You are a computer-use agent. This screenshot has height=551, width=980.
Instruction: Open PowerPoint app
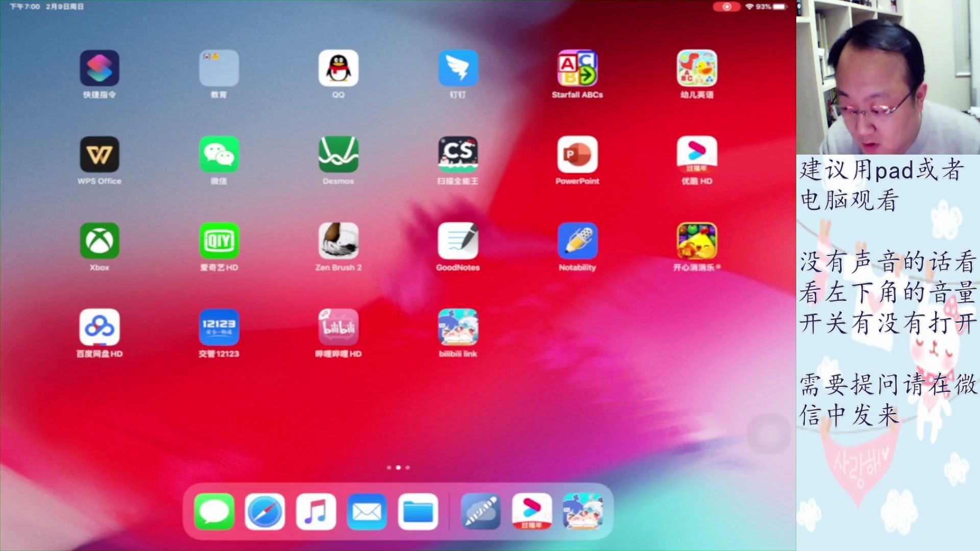577,155
